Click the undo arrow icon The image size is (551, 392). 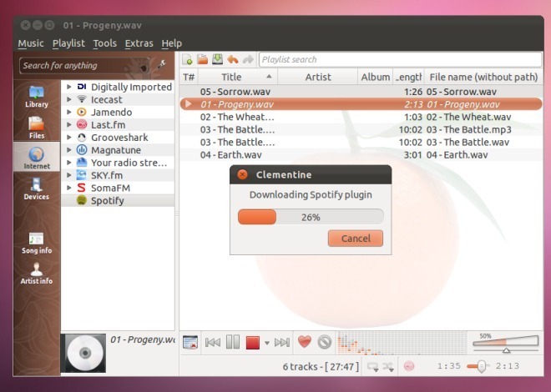point(233,59)
